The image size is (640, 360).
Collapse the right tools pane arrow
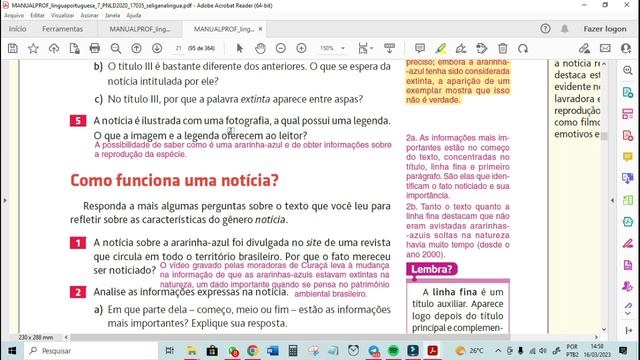[x=612, y=200]
